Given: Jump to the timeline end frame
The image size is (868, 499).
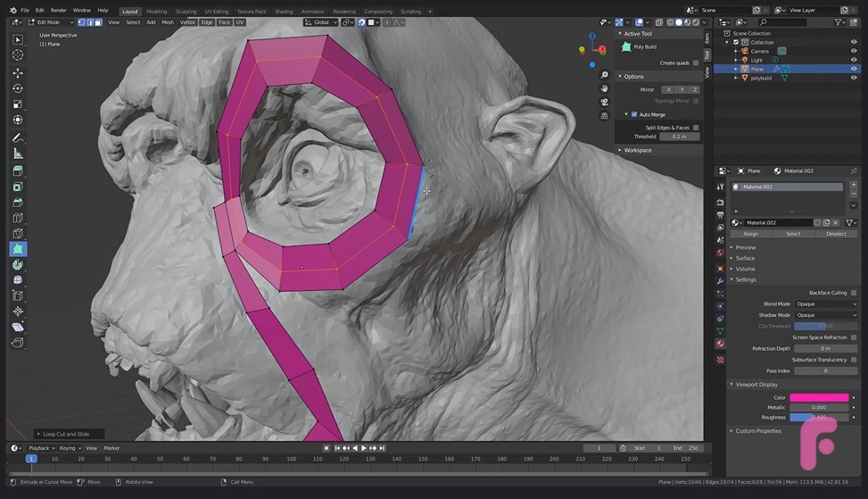Looking at the screenshot, I should coord(382,448).
